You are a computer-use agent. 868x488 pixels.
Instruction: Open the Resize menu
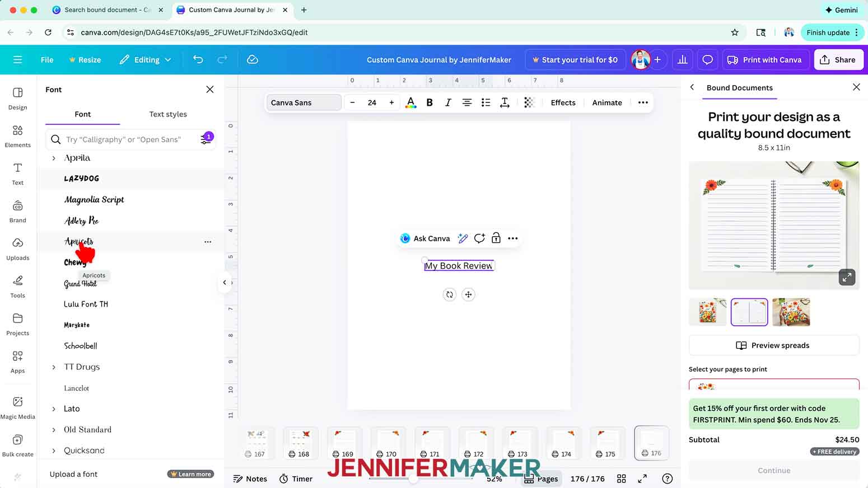tap(85, 59)
